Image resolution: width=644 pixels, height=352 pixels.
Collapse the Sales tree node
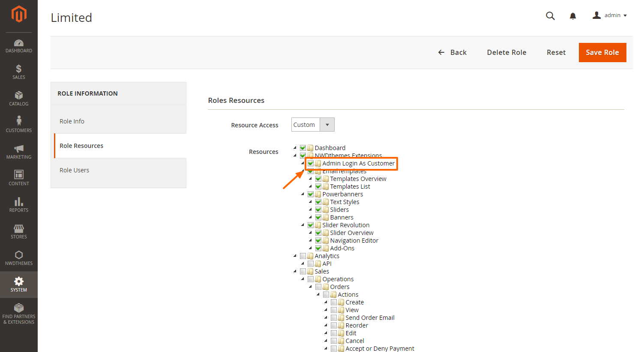pos(295,271)
